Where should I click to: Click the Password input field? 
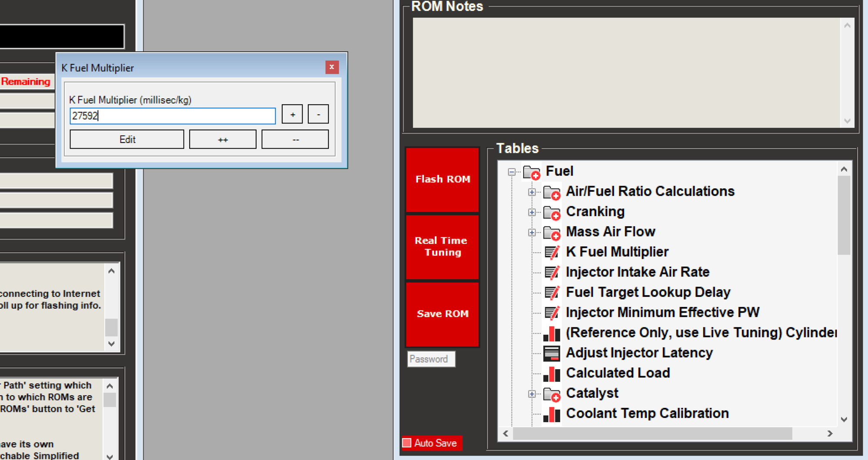click(x=431, y=359)
